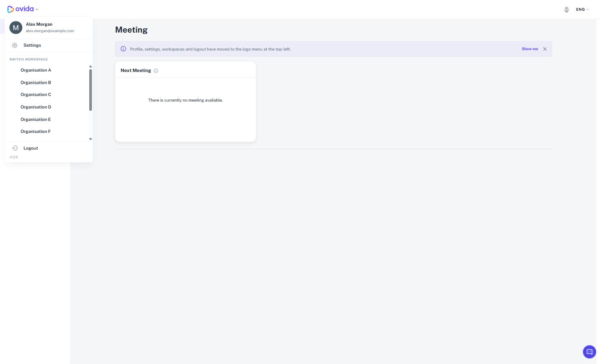Collapse the logo menu chevron

(x=37, y=9)
